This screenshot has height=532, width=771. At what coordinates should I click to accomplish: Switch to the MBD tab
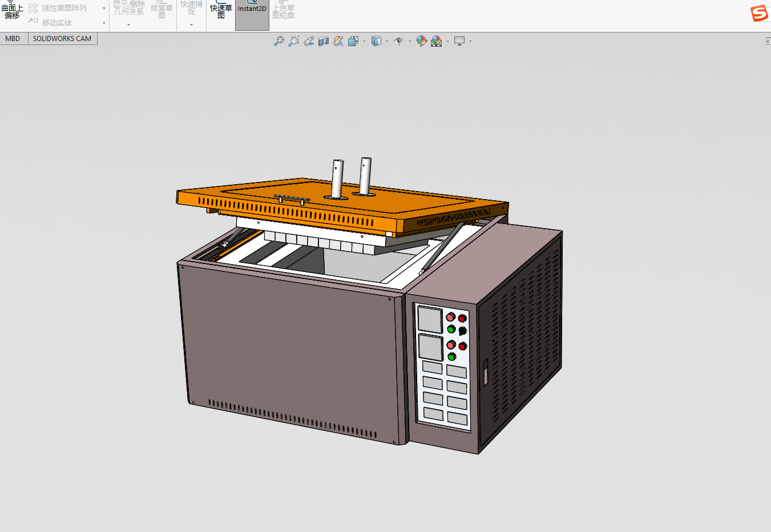tap(13, 39)
